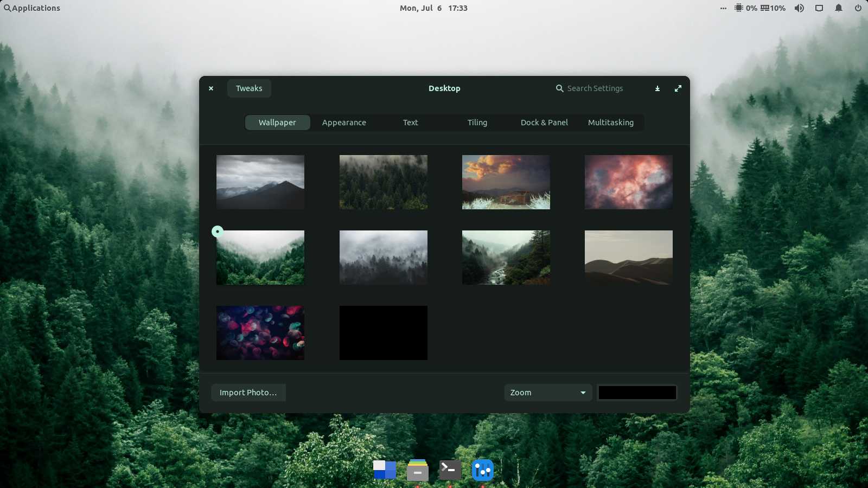Launch the Files dock icon
Screen dimensions: 868x488
tap(417, 470)
